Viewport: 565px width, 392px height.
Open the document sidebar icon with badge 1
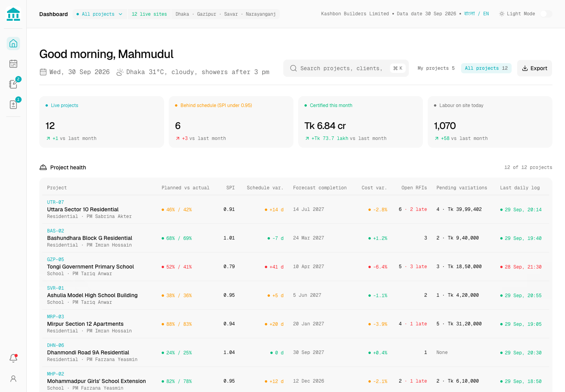[13, 105]
